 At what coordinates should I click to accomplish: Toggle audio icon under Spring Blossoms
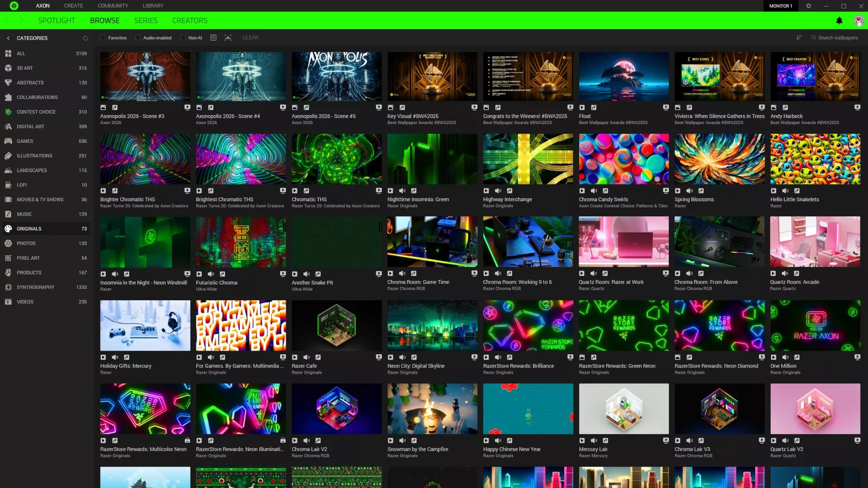coord(689,191)
